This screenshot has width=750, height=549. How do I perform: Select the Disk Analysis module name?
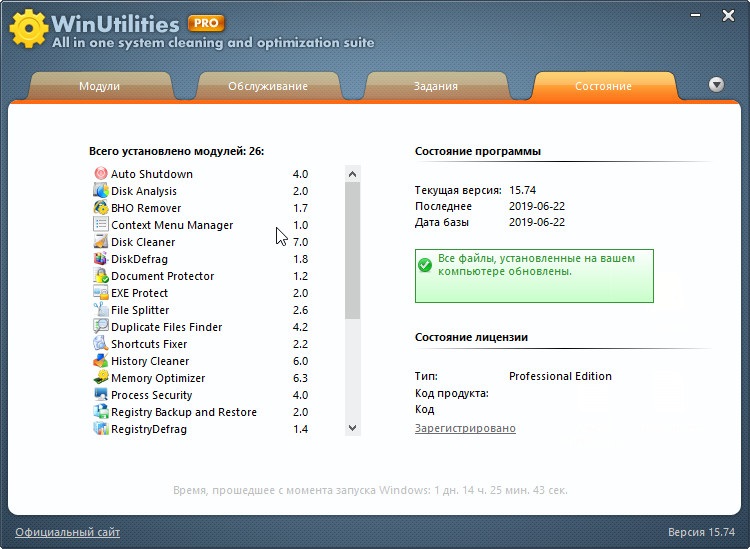pyautogui.click(x=143, y=191)
